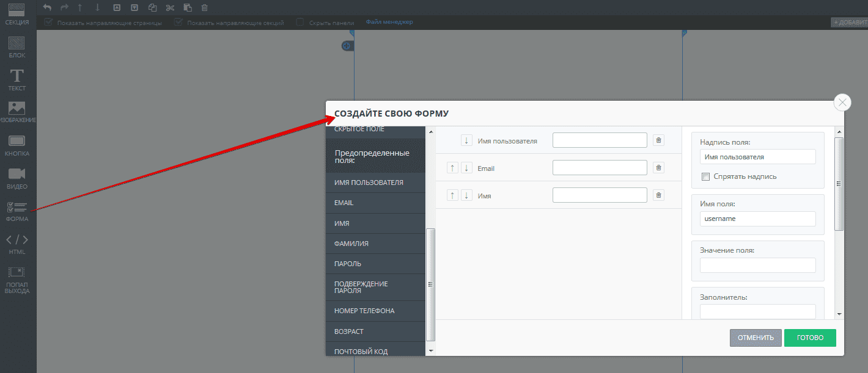Click the Отменить button

[756, 338]
